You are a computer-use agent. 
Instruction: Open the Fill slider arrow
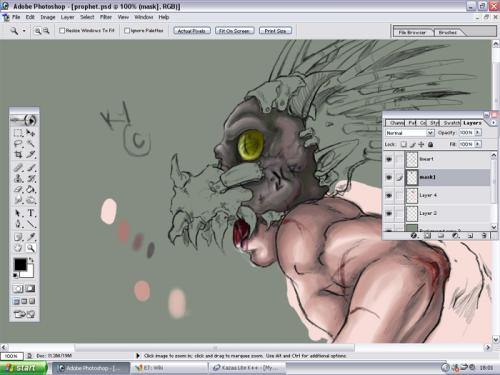click(477, 144)
